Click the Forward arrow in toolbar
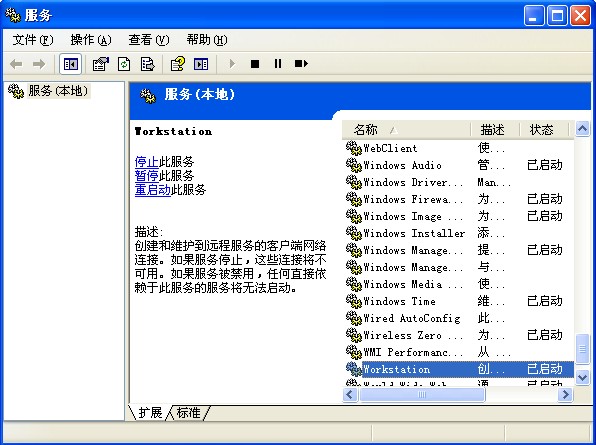 39,64
